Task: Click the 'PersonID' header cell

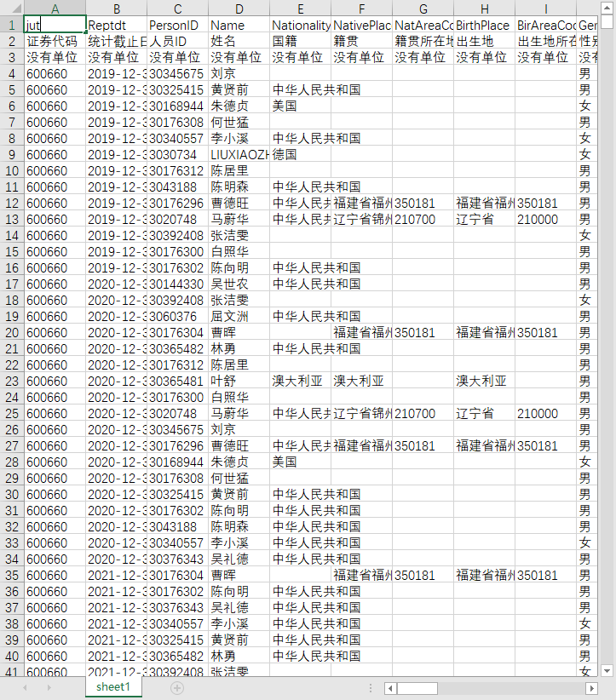Action: (x=178, y=25)
